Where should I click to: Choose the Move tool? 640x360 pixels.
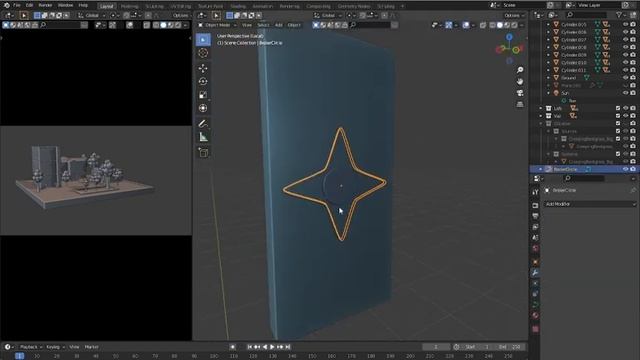(x=203, y=68)
